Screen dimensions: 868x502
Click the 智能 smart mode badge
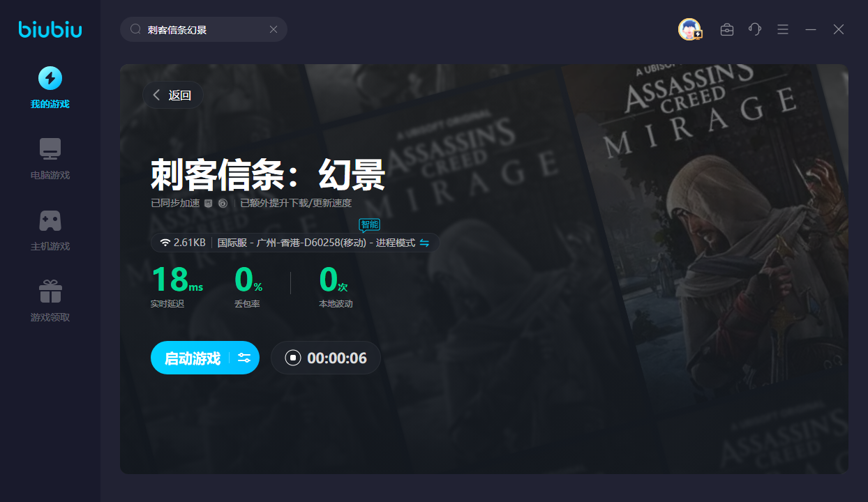pyautogui.click(x=369, y=225)
